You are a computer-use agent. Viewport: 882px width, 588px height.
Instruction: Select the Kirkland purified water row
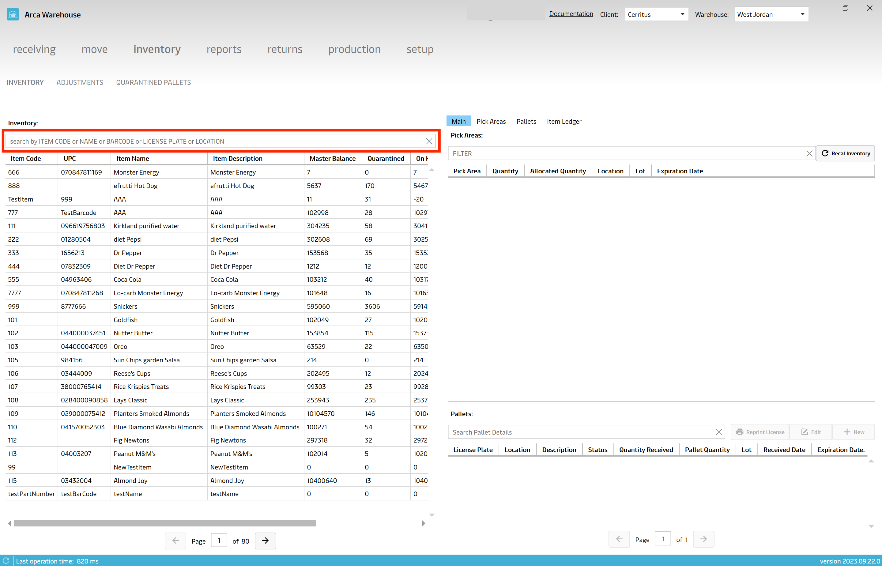click(x=217, y=226)
